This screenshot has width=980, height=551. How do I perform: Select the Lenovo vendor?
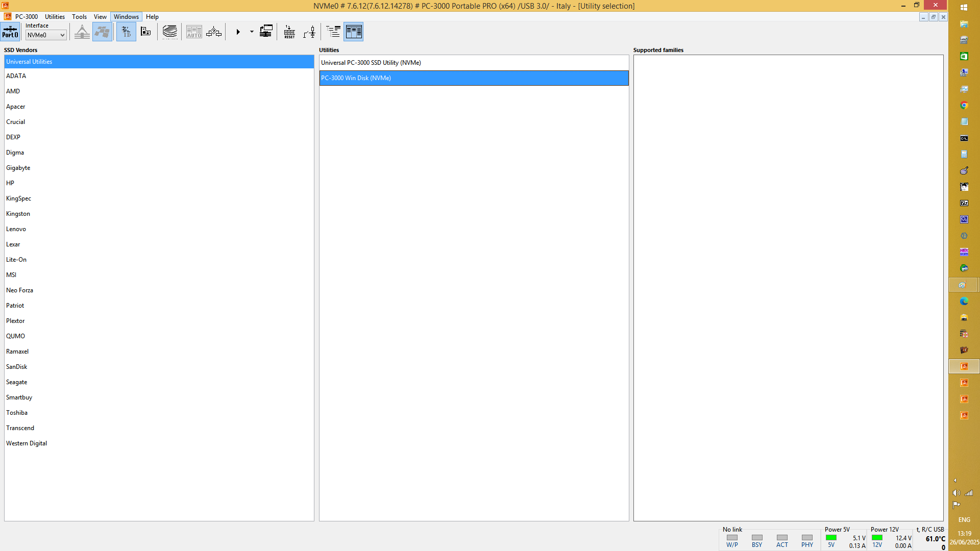[x=159, y=229]
